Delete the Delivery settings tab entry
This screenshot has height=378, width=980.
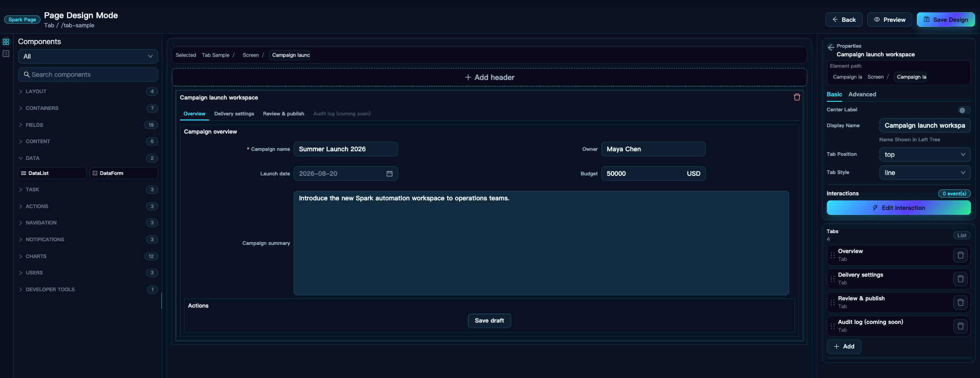coord(960,279)
